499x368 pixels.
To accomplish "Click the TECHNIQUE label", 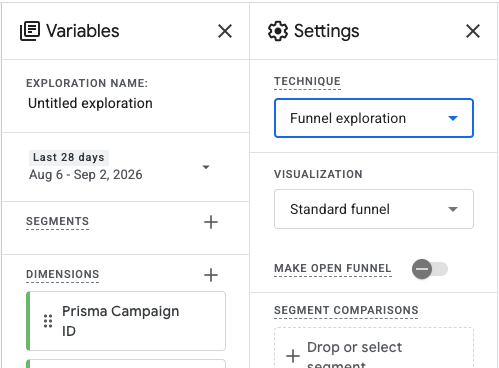I will (x=307, y=81).
